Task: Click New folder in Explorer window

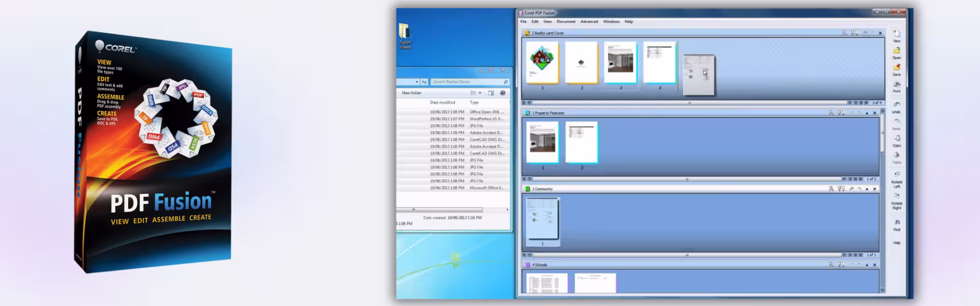Action: (x=411, y=93)
